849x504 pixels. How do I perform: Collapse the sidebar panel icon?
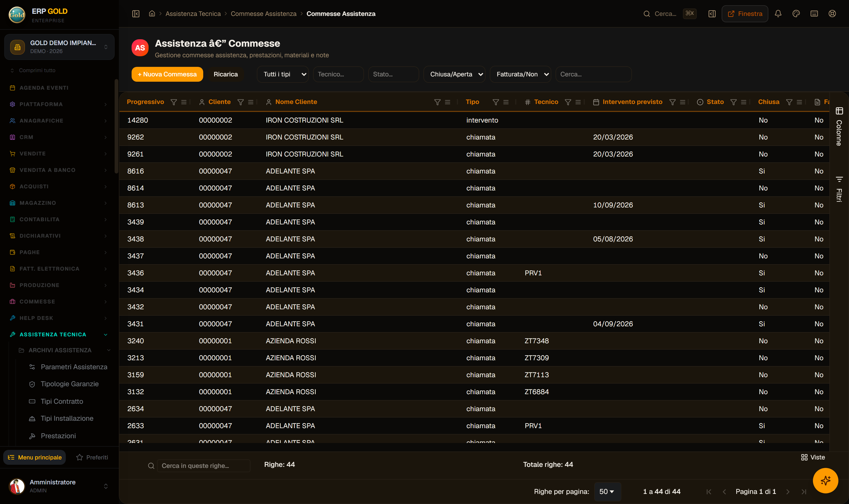pos(136,14)
